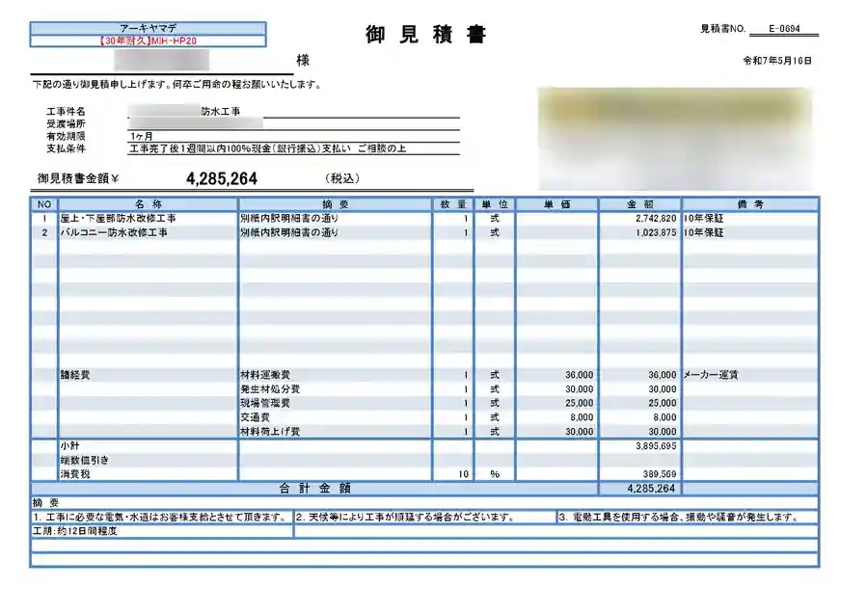Select the 交通費 item
868x613 pixels.
(256, 417)
